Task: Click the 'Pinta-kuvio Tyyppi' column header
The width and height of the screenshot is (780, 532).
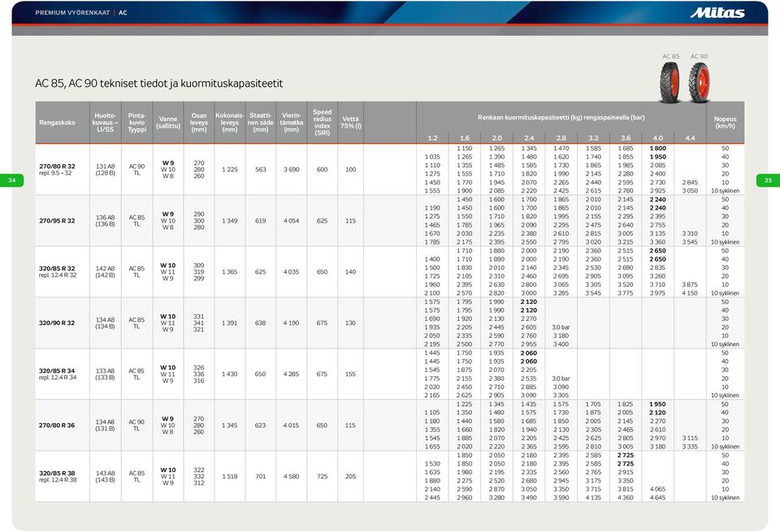Action: 136,123
